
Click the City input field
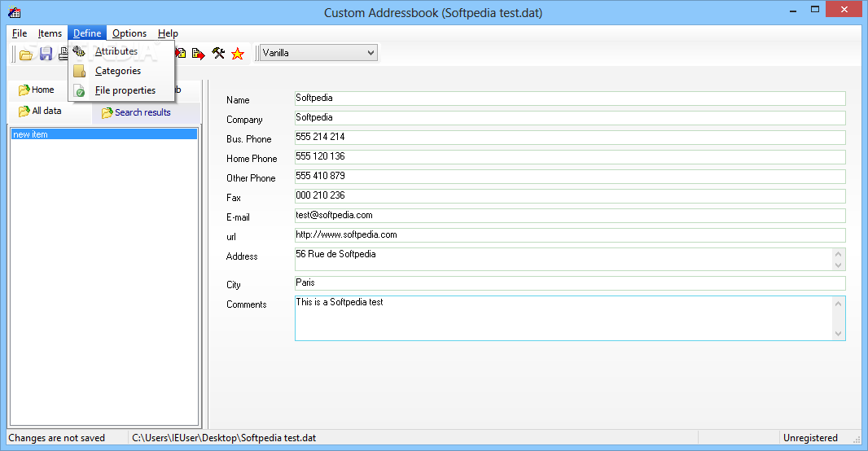[x=570, y=282]
